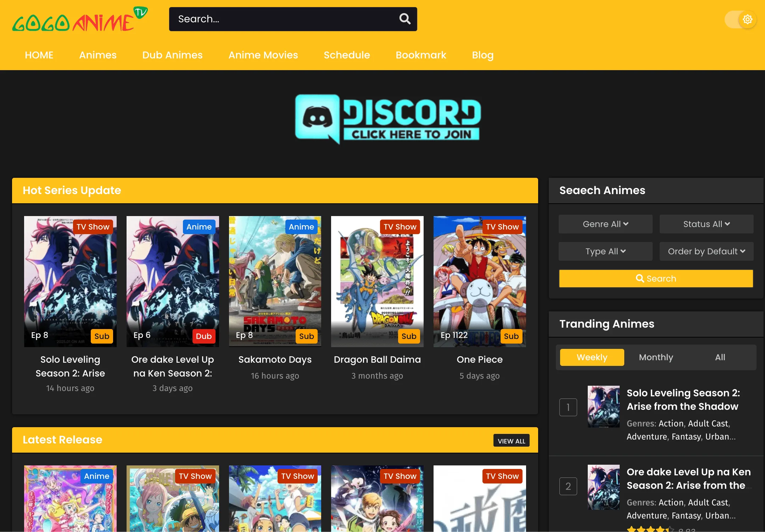Viewport: 765px width, 532px height.
Task: Click VIEW ALL in Latest Release
Action: pos(511,441)
